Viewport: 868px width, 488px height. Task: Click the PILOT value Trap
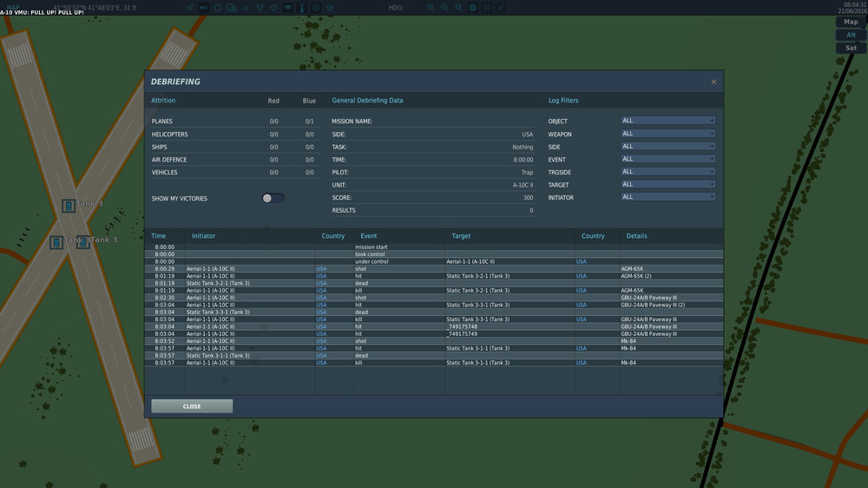click(527, 172)
